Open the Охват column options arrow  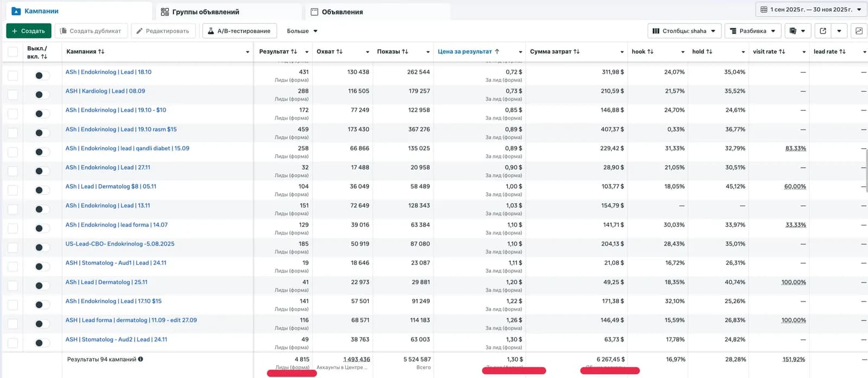367,52
